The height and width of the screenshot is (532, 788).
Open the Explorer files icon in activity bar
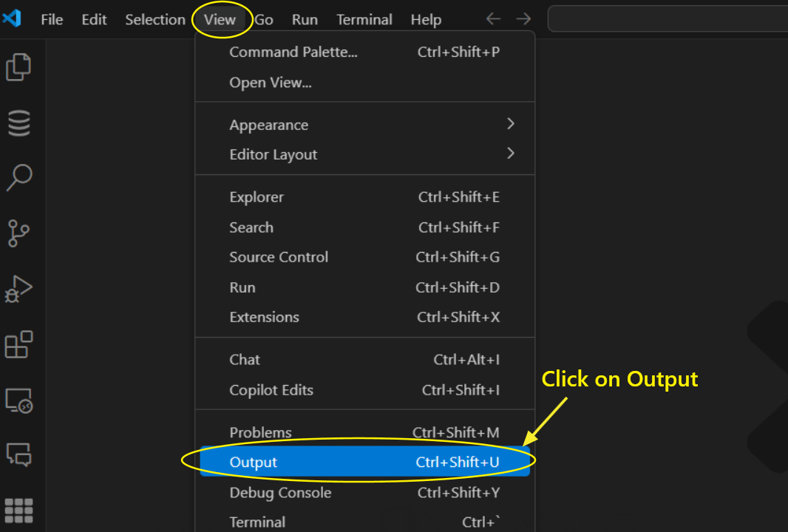pos(18,66)
